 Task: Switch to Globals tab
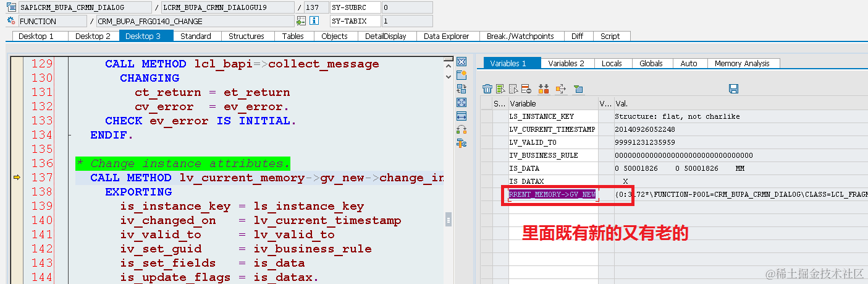click(651, 63)
